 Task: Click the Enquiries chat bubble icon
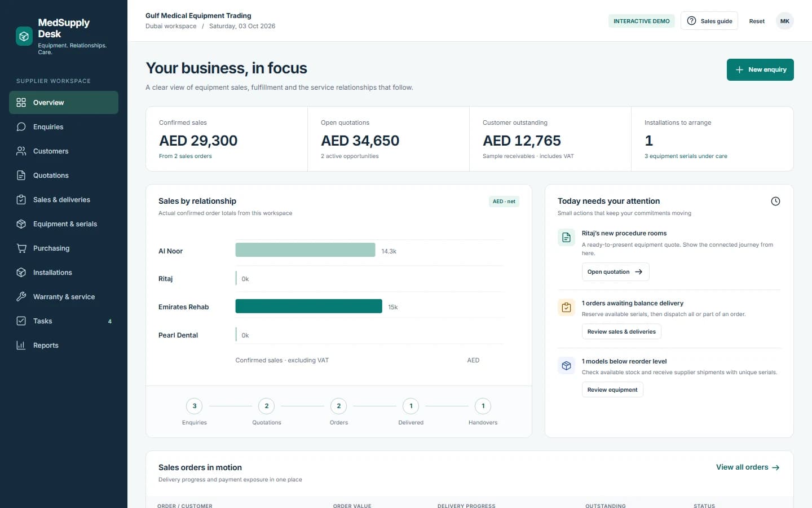click(x=21, y=127)
